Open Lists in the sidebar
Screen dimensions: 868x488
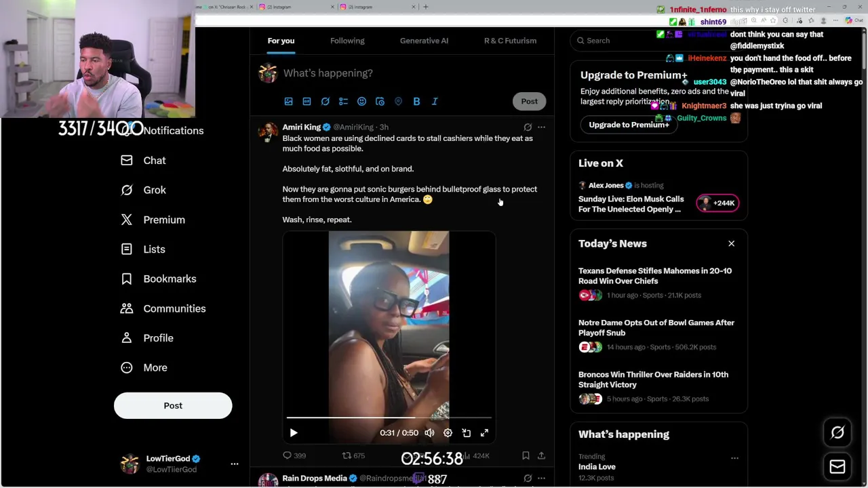pyautogui.click(x=143, y=249)
